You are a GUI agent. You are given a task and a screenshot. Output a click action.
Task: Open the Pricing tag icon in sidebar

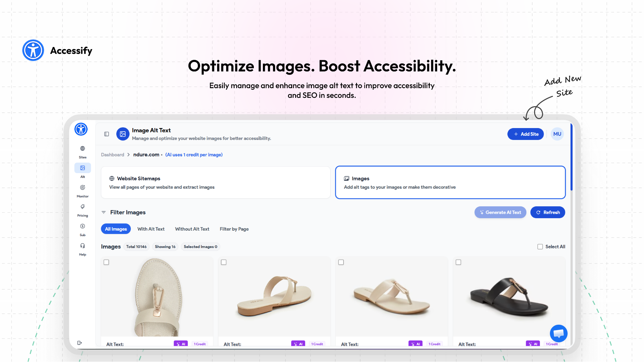pyautogui.click(x=82, y=207)
